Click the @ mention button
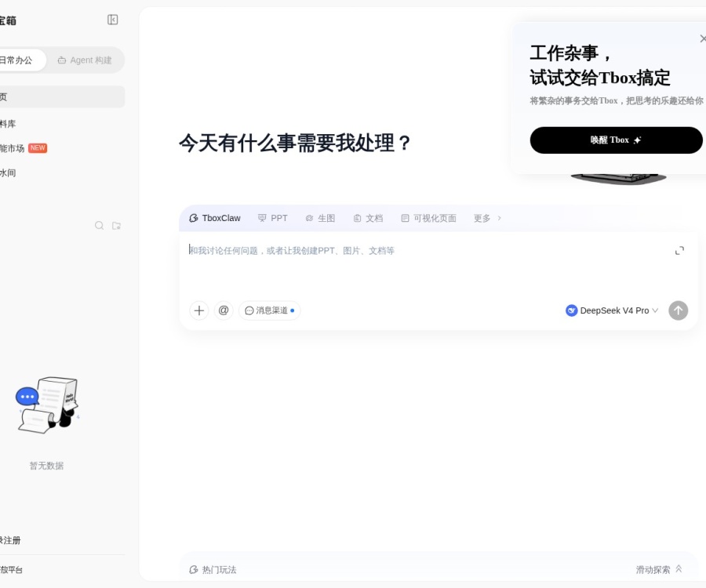 click(x=224, y=310)
